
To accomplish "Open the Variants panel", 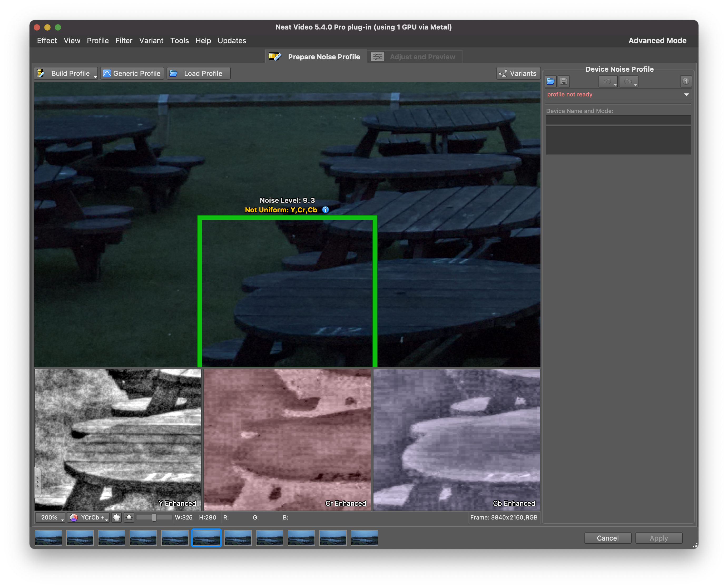I will click(518, 73).
